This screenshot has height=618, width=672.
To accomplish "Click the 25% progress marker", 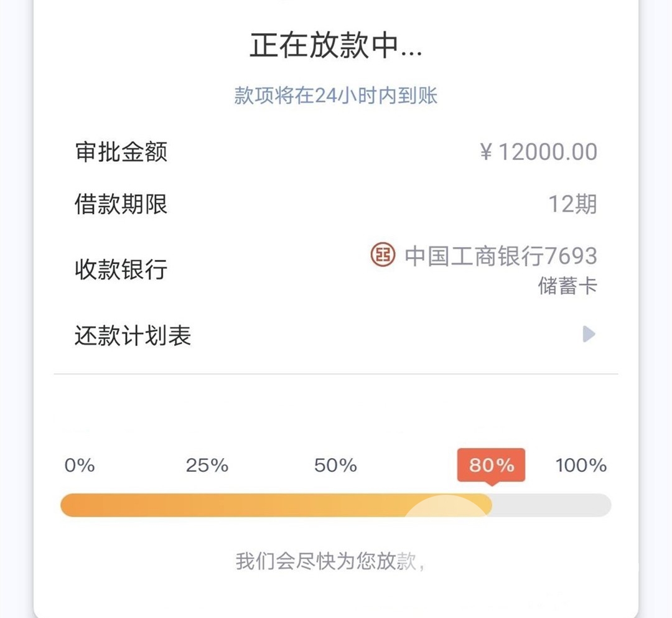I will (x=207, y=466).
